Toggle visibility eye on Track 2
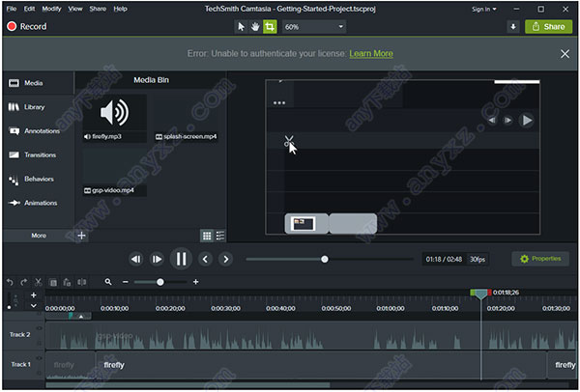Image resolution: width=580 pixels, height=392 pixels. (x=40, y=328)
